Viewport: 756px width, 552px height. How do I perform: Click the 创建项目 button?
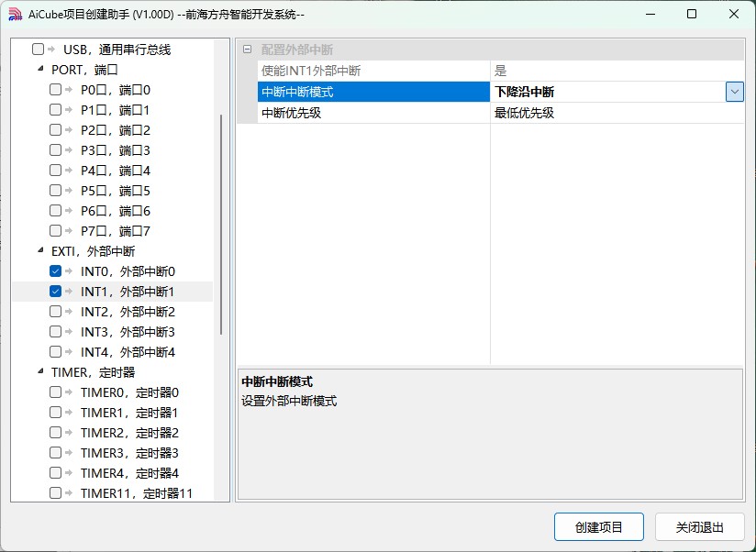click(599, 527)
